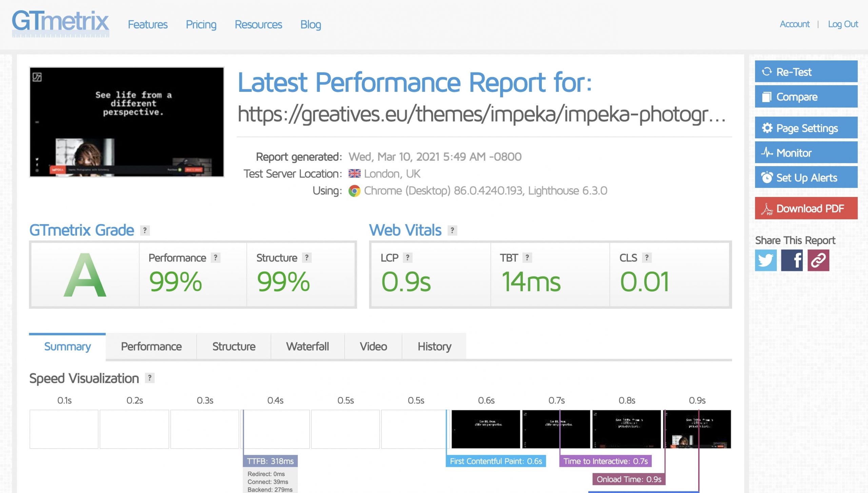This screenshot has width=868, height=493.
Task: Open LCP help tooltip icon
Action: (x=408, y=258)
